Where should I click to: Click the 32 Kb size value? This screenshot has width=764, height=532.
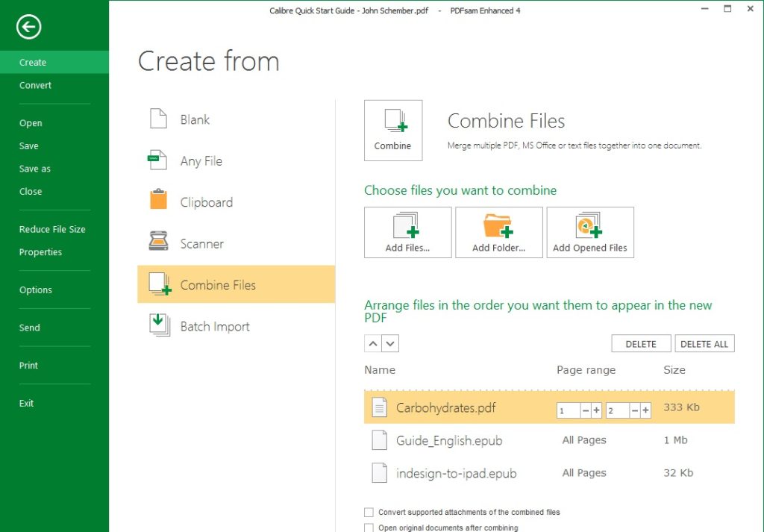[x=678, y=472]
